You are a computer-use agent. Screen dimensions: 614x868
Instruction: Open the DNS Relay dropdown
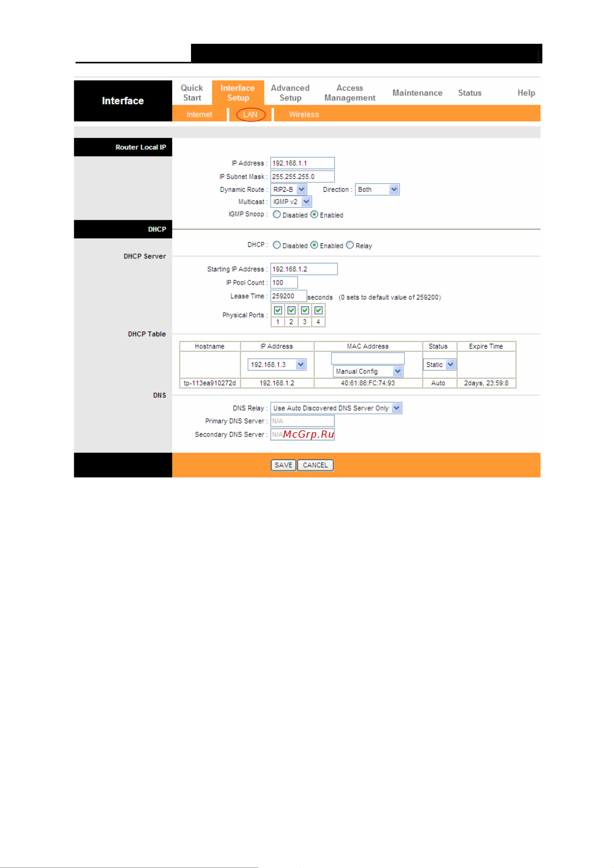point(336,408)
